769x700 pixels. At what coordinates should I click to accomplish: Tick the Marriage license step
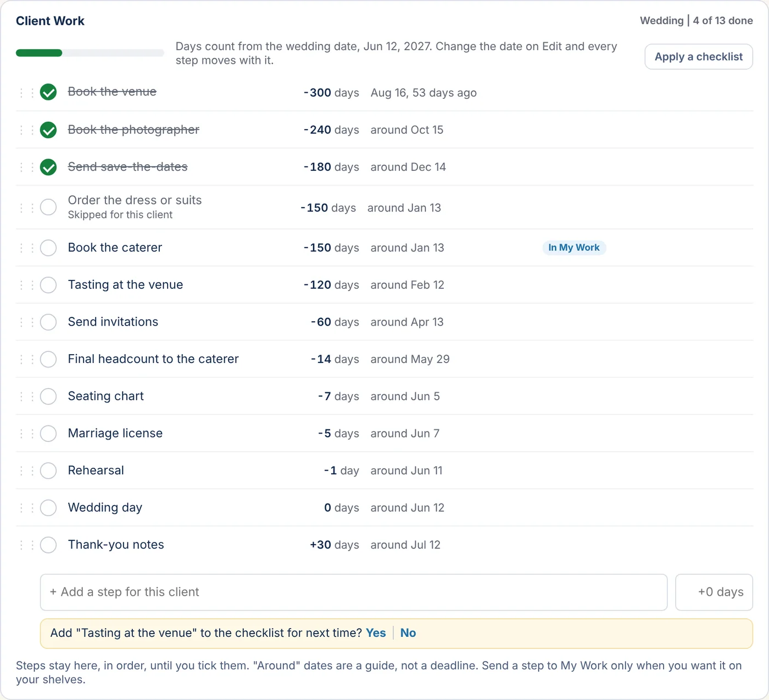click(x=48, y=434)
